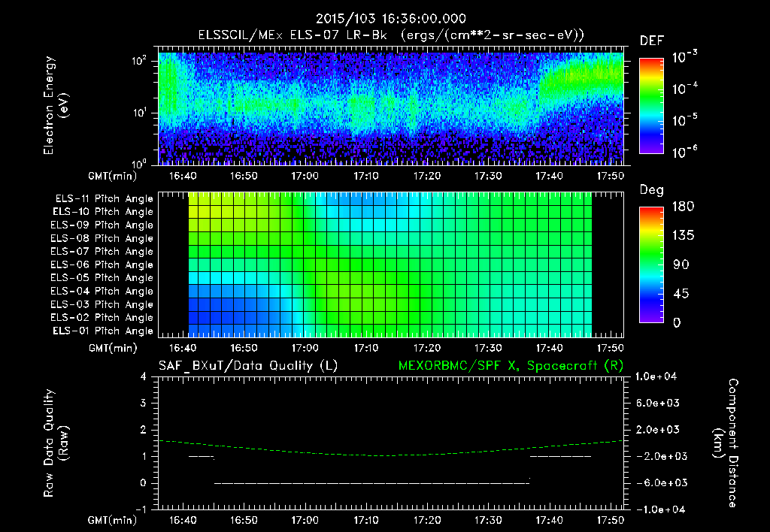This screenshot has height=532, width=770.
Task: Click the "SAF_BXuT/Data Quality (L)" legend text
Action: 248,366
